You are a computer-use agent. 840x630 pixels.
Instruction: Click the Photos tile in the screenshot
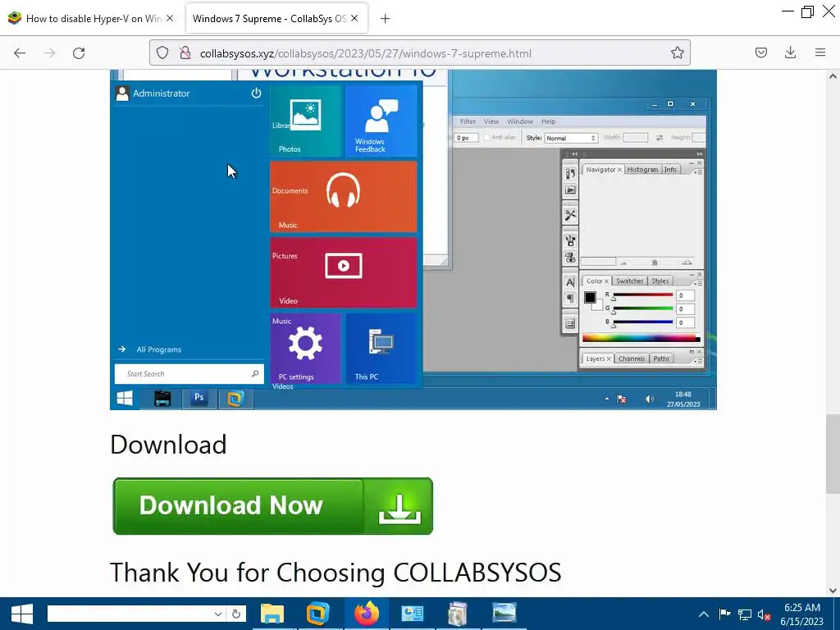tap(305, 121)
